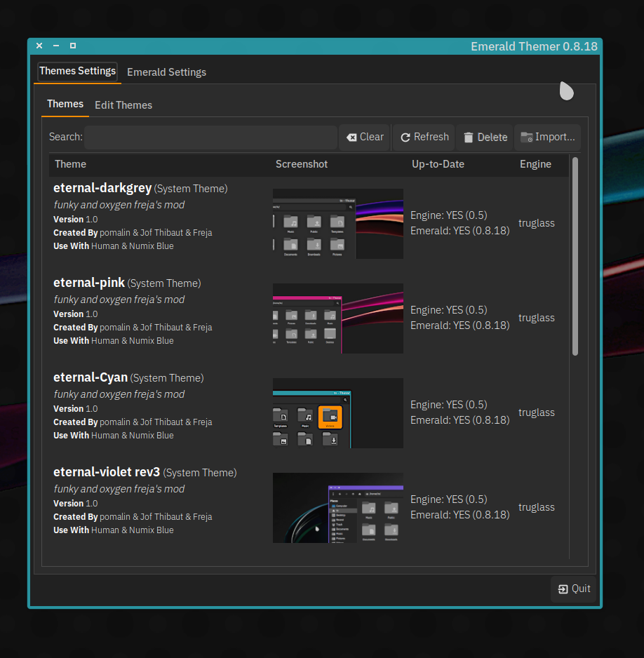Click the Search: label
This screenshot has width=644, height=658.
tap(65, 137)
